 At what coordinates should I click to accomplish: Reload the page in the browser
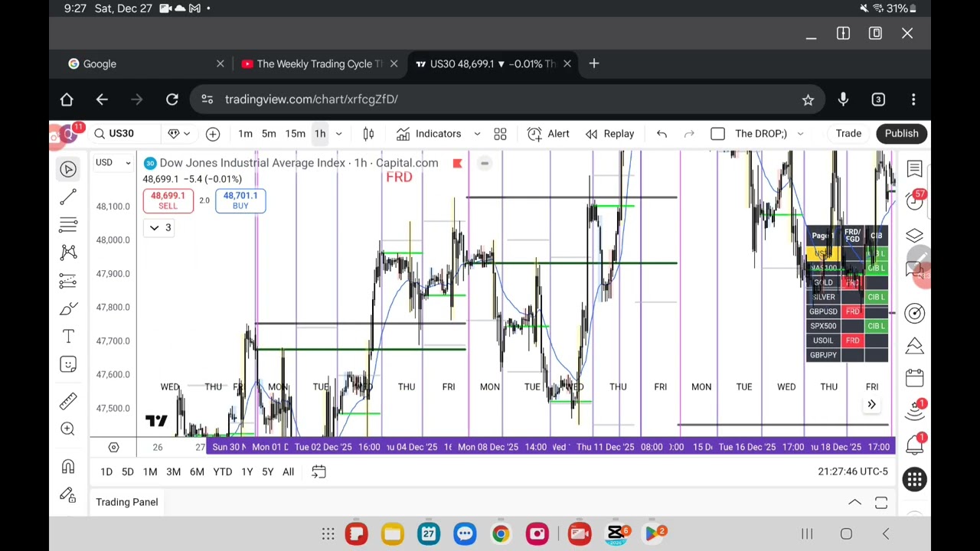pos(172,99)
